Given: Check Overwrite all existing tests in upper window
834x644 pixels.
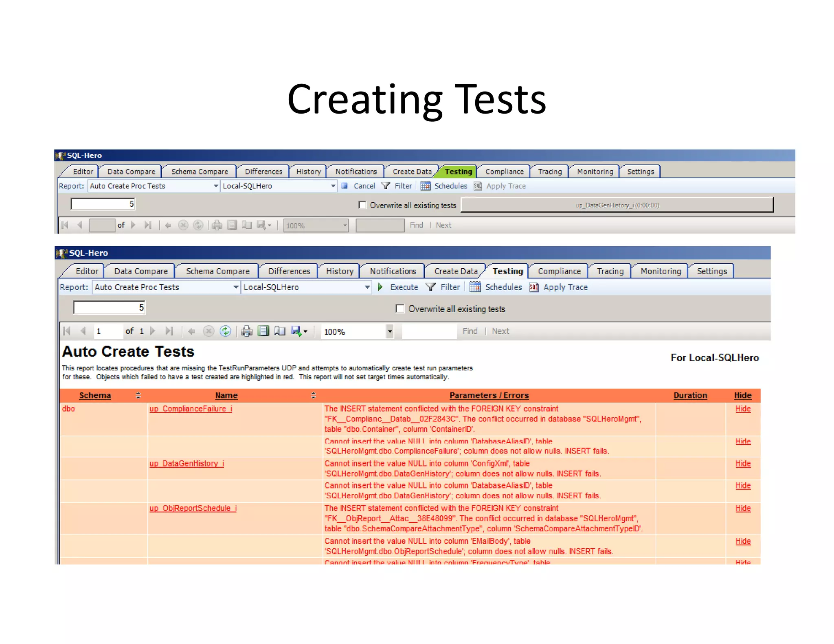Looking at the screenshot, I should click(362, 205).
